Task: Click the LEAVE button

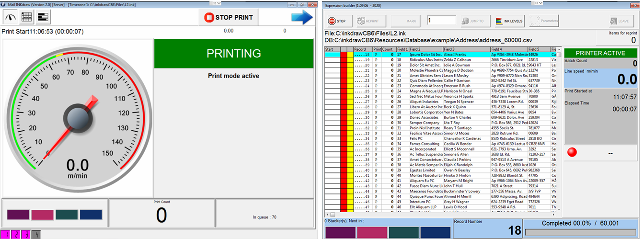Action: tap(621, 21)
